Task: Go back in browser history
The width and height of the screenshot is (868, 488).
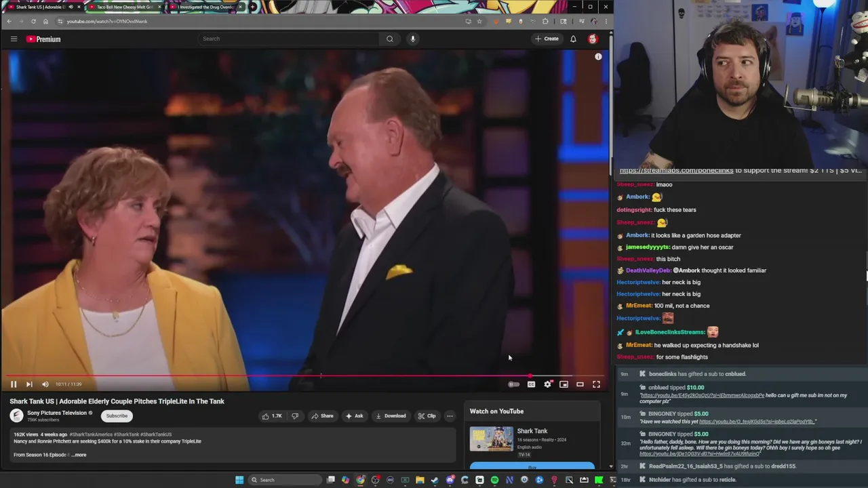Action: (x=9, y=21)
